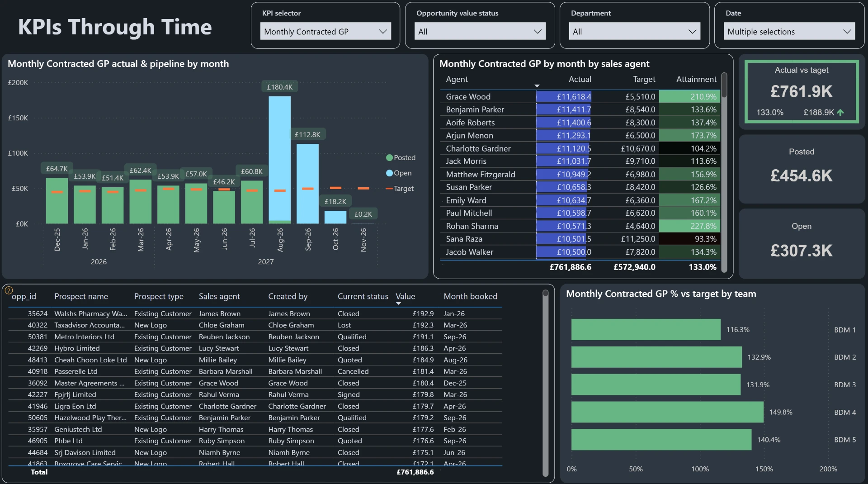Select the BDM 1 bar in team chart
The image size is (868, 484).
pos(646,330)
